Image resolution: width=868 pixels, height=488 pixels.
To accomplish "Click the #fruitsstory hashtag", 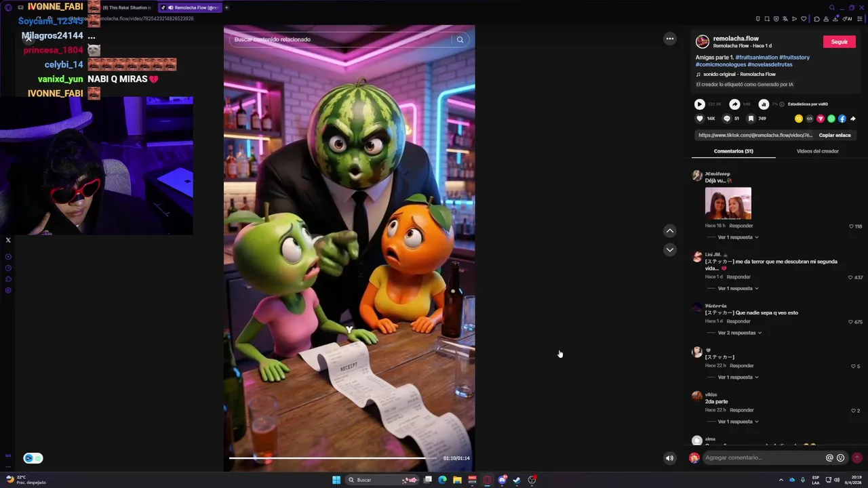I will pos(794,58).
